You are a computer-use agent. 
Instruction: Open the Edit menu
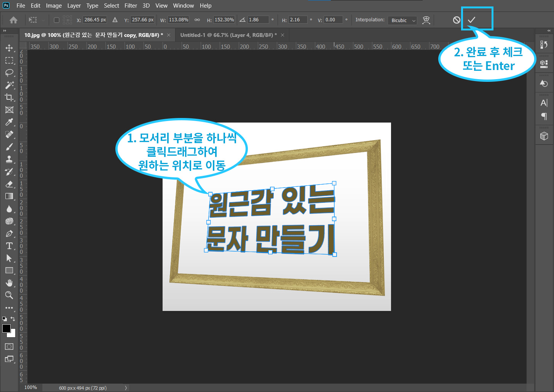35,6
